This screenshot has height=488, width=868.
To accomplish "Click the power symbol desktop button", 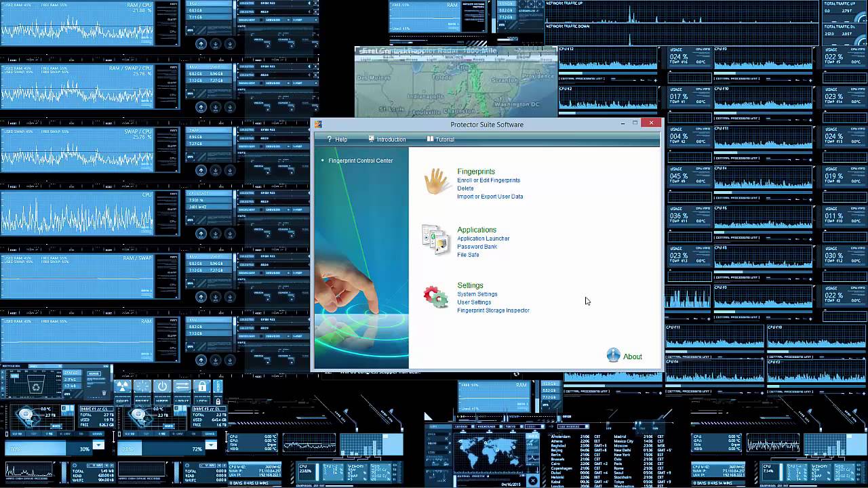I will [x=162, y=386].
